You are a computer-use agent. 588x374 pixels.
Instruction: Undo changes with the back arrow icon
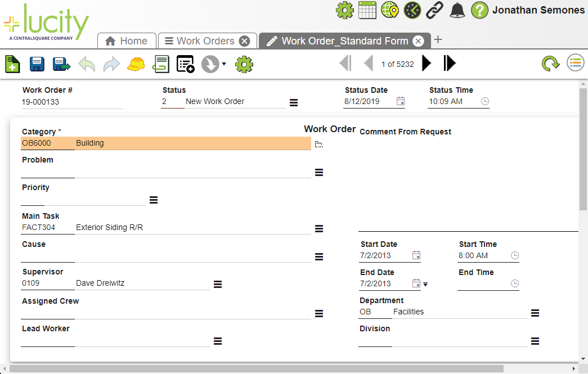pos(87,65)
